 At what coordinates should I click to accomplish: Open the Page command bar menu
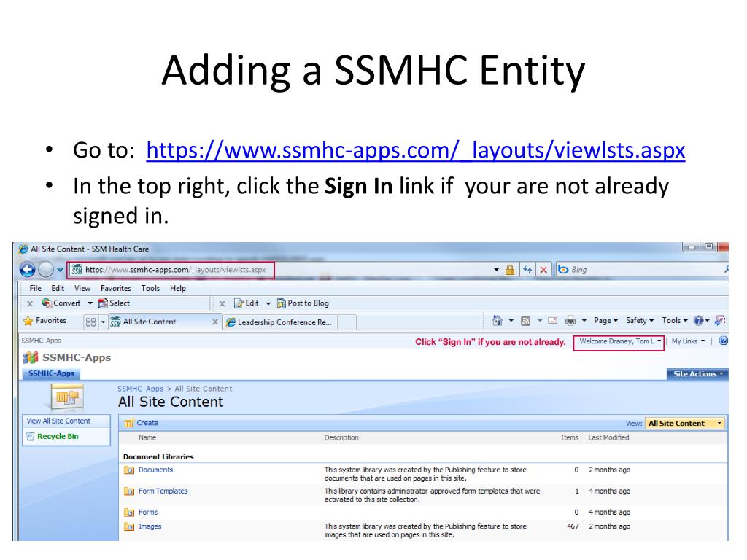pyautogui.click(x=605, y=321)
